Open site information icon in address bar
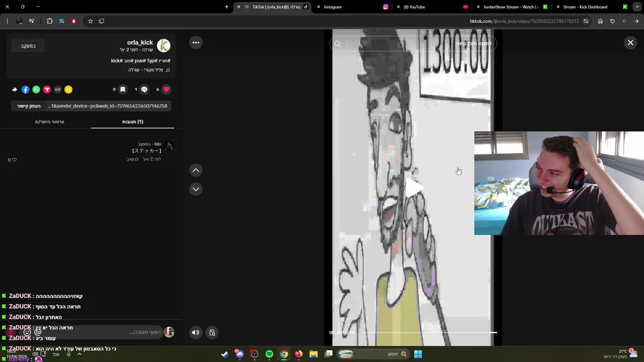 pos(586,21)
